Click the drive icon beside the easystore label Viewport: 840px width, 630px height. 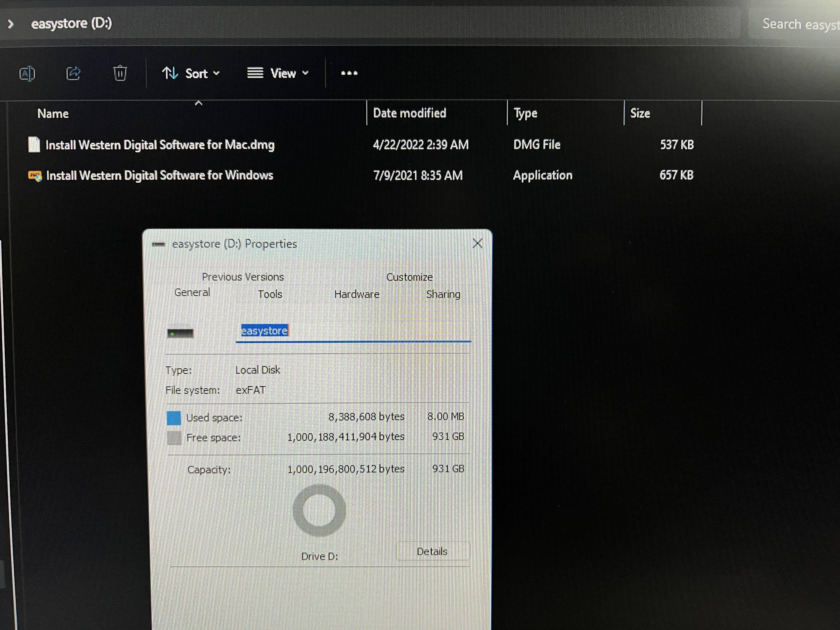tap(180, 334)
